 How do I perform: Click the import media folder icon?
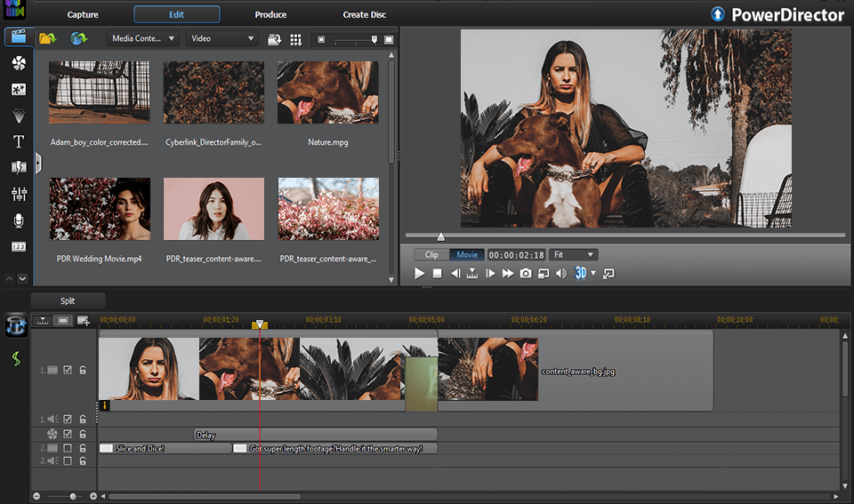pos(48,39)
